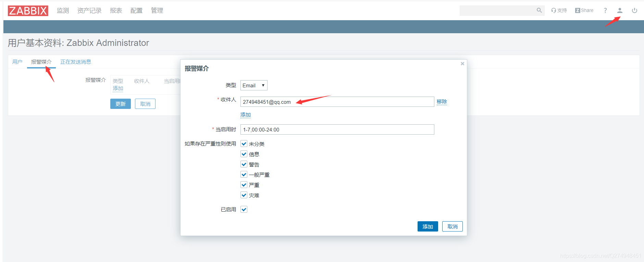Click the recipient email input field
The width and height of the screenshot is (644, 262).
pyautogui.click(x=337, y=102)
